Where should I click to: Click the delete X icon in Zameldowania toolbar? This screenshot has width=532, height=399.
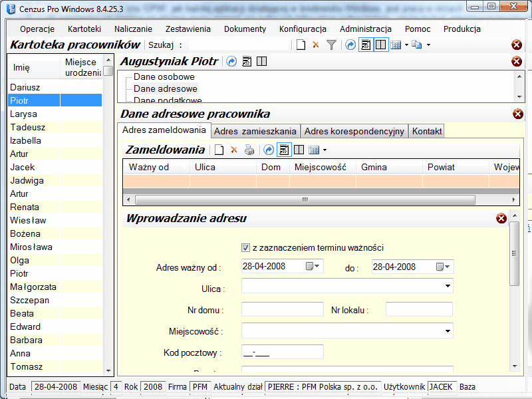tap(234, 150)
